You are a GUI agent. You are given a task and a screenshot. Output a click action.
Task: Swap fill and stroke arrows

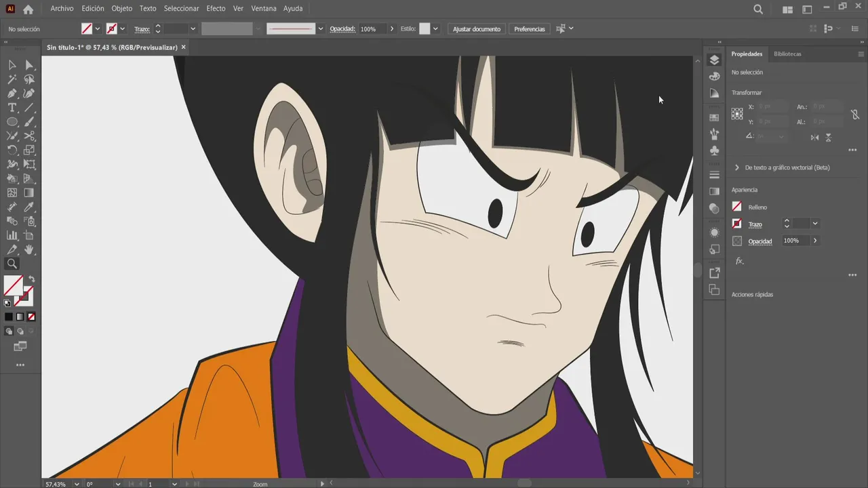(x=31, y=279)
